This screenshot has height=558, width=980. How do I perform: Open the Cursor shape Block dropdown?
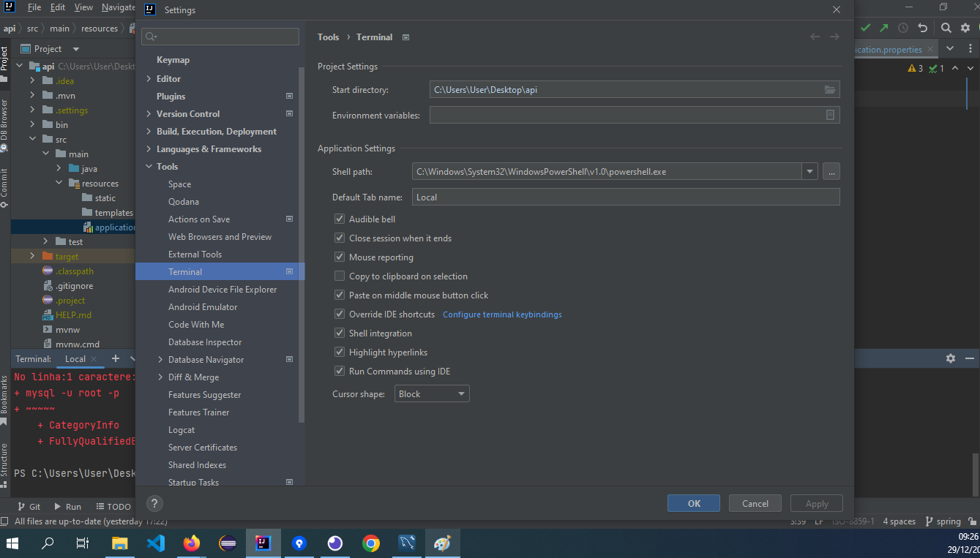coord(432,393)
